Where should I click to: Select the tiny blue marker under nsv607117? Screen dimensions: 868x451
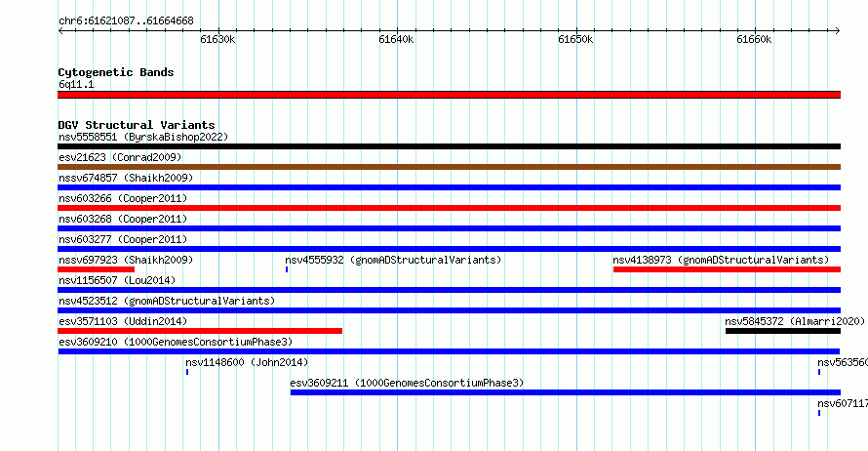(819, 413)
